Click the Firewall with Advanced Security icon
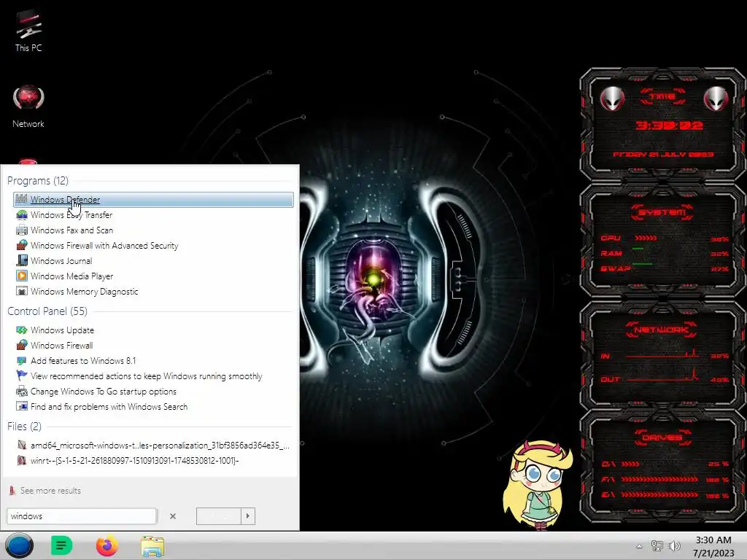The height and width of the screenshot is (560, 747). (x=21, y=245)
